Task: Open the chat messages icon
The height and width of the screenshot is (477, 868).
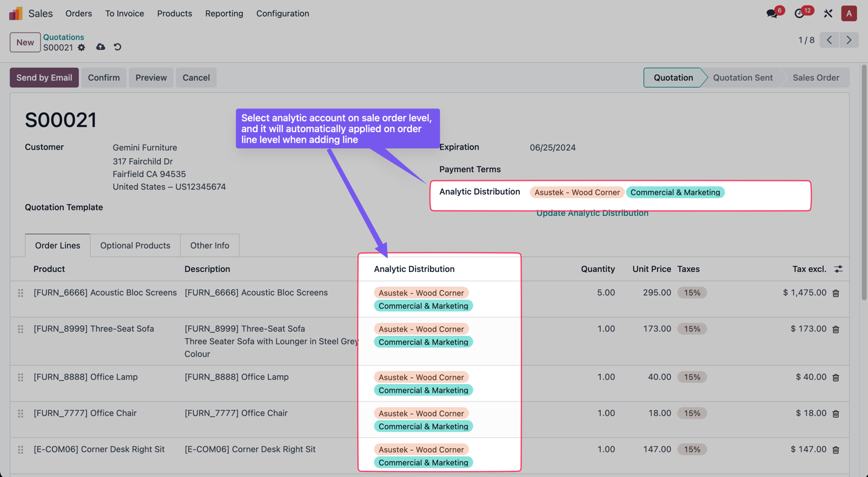Action: click(x=771, y=13)
